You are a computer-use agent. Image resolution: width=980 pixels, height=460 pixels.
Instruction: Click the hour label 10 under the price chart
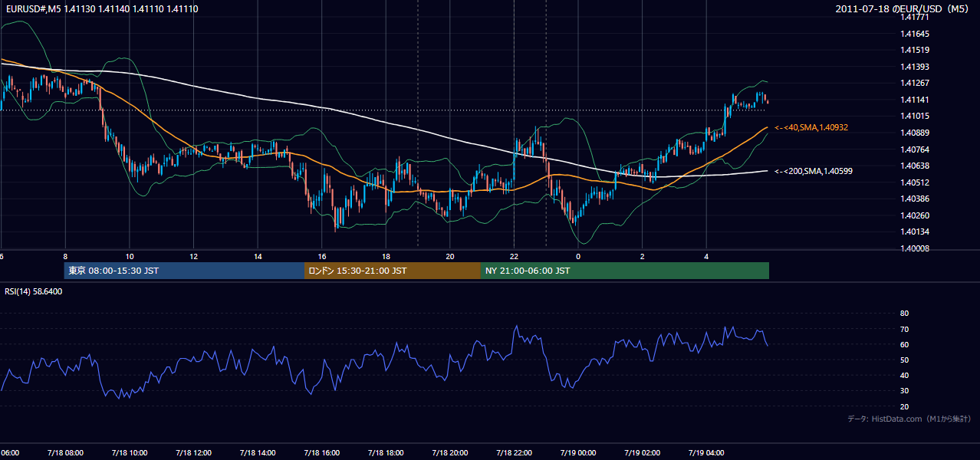pos(130,256)
